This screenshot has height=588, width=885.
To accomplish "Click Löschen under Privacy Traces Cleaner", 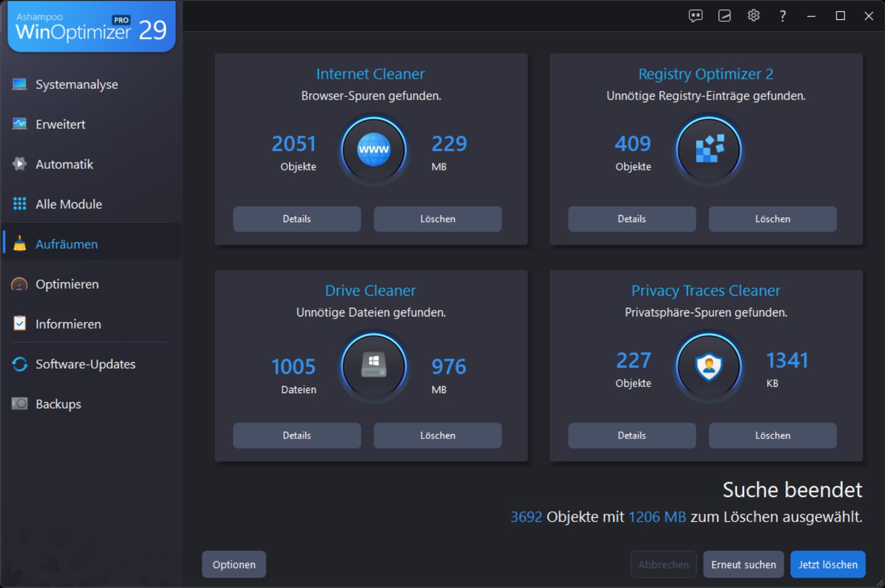I will pos(773,436).
